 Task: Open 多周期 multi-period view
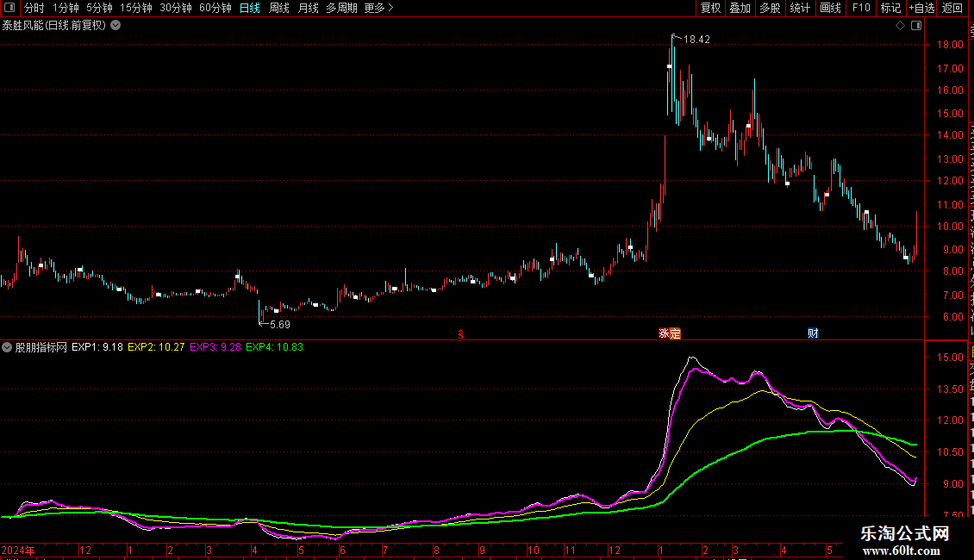[341, 8]
